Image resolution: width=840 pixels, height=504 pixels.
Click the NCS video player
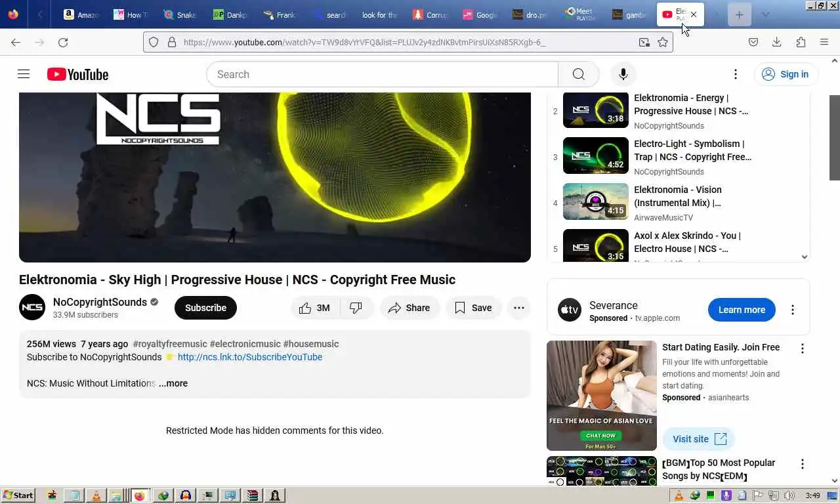(275, 177)
